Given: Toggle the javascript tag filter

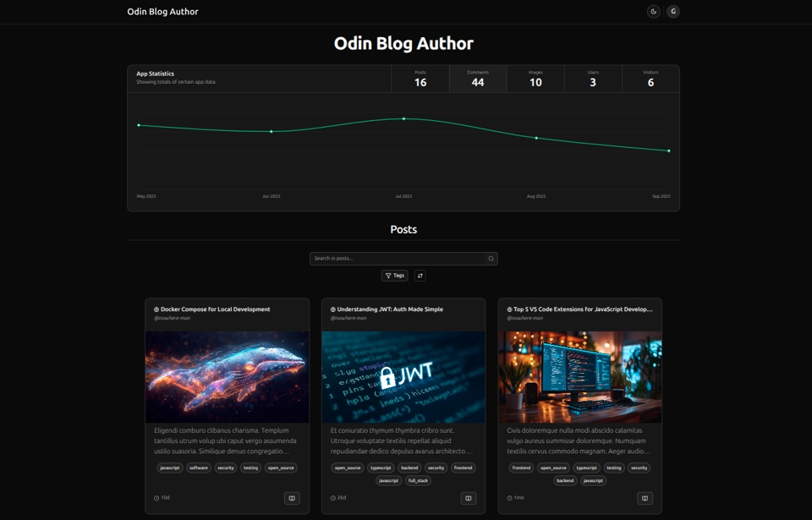Looking at the screenshot, I should [x=169, y=468].
